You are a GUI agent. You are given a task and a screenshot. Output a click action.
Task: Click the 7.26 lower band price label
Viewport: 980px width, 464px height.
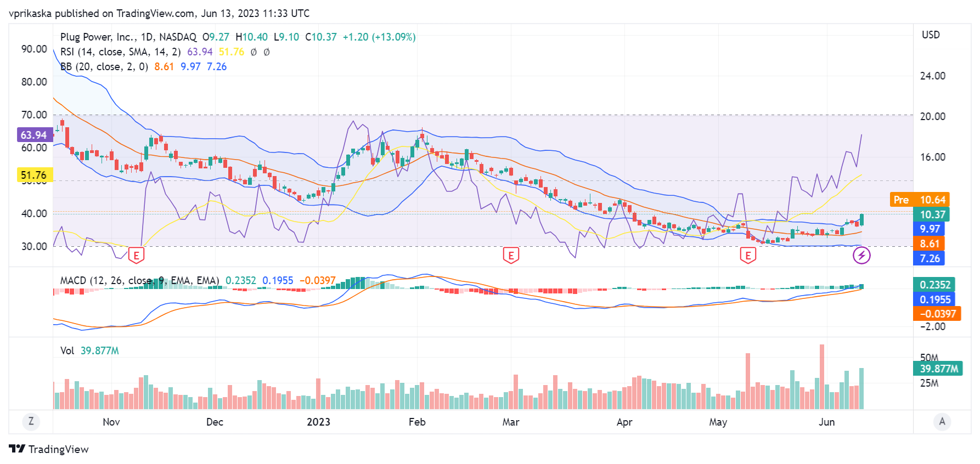(929, 258)
